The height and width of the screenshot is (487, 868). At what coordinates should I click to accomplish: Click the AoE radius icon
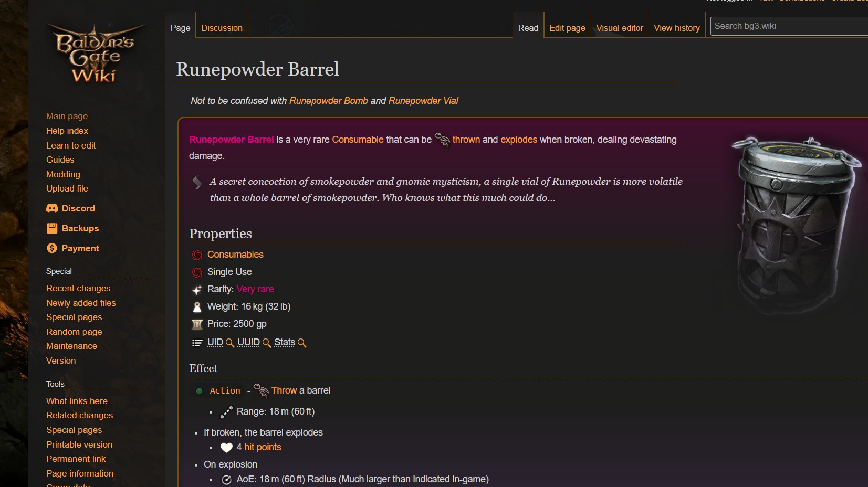click(226, 480)
